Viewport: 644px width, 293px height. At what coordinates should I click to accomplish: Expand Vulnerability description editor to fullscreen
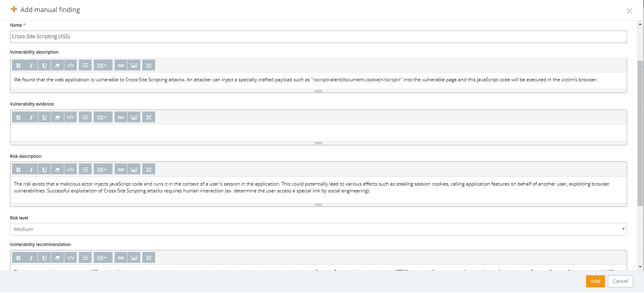(149, 65)
